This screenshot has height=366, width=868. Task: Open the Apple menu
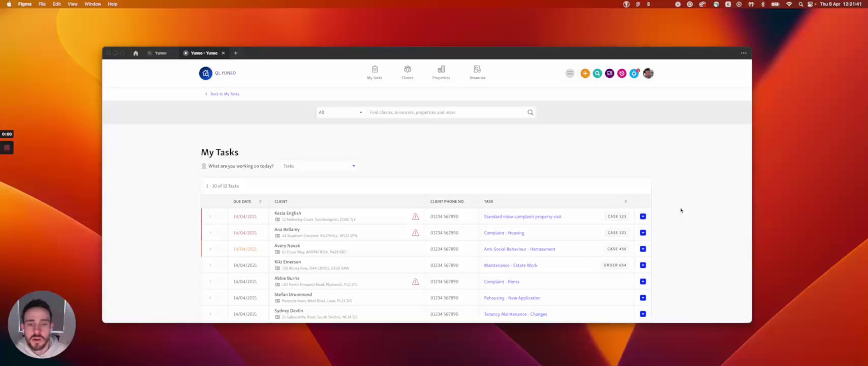pos(9,4)
